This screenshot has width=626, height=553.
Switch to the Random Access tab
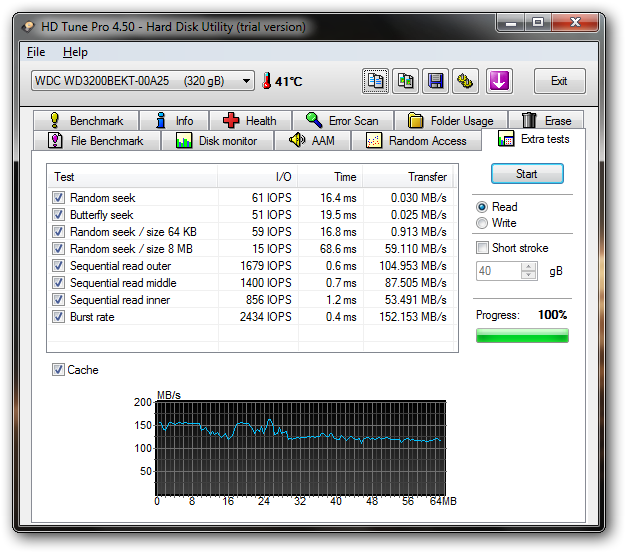pos(416,141)
